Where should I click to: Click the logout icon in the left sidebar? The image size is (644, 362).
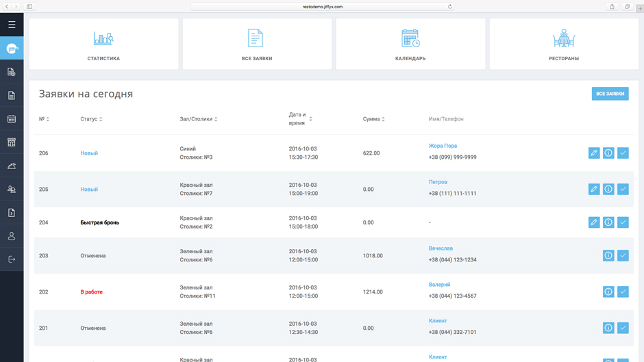tap(12, 259)
